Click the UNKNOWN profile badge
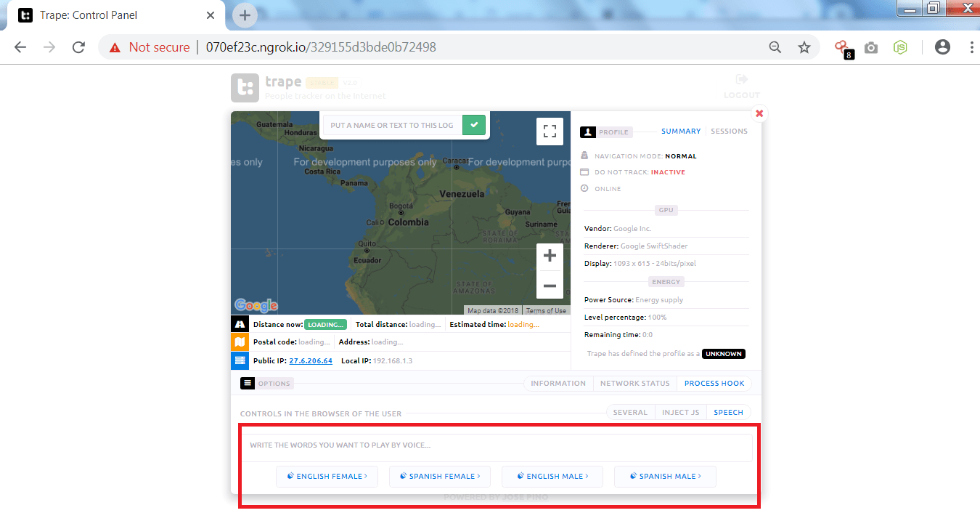The height and width of the screenshot is (513, 980). point(724,354)
